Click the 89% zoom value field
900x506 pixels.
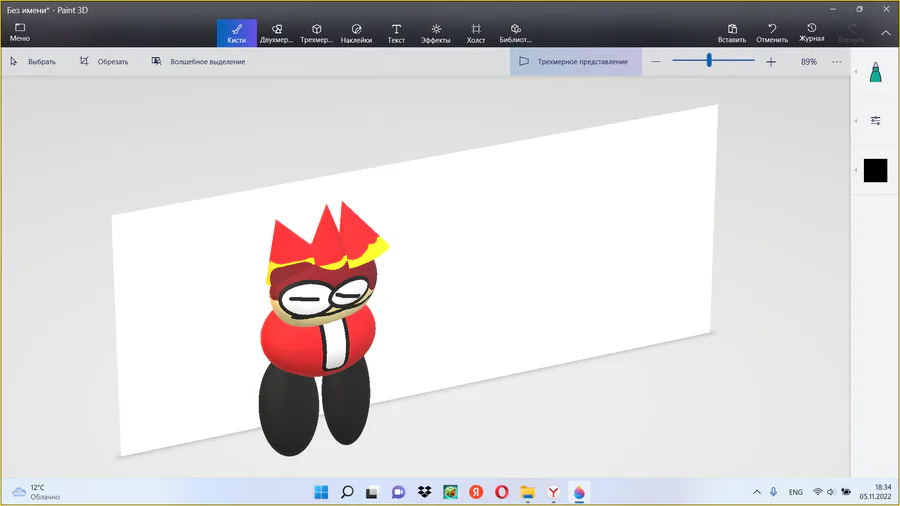click(x=809, y=61)
